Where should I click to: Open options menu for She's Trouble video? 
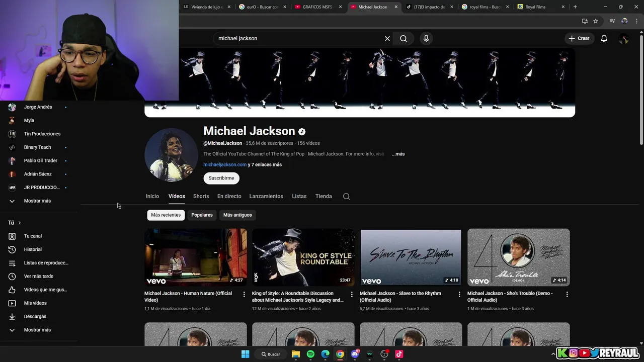(x=567, y=294)
